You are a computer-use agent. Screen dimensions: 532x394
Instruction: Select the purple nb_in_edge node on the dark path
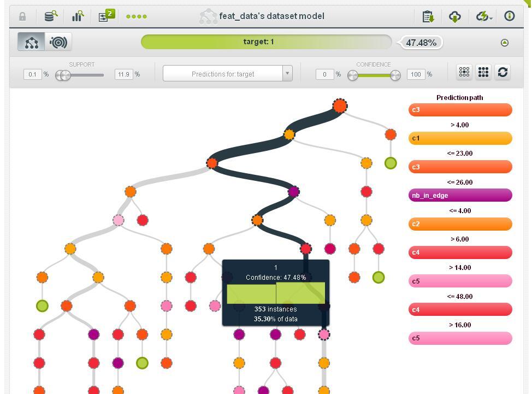click(293, 192)
